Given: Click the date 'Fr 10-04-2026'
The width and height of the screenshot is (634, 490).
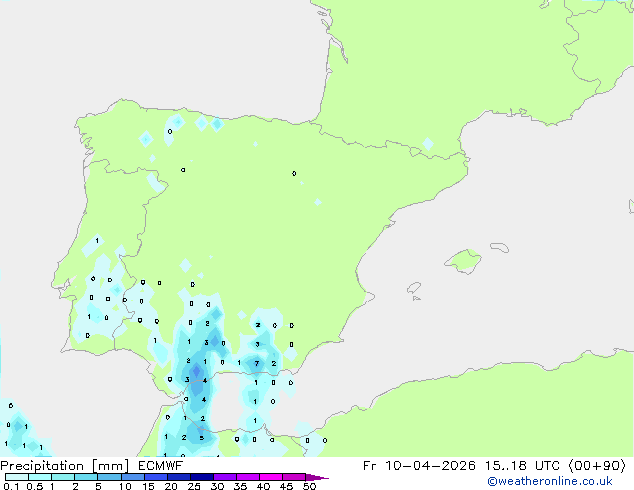Looking at the screenshot, I should 419,466.
